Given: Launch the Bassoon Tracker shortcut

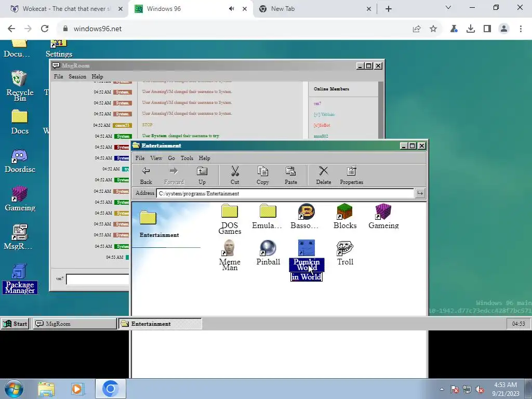Looking at the screenshot, I should (306, 217).
